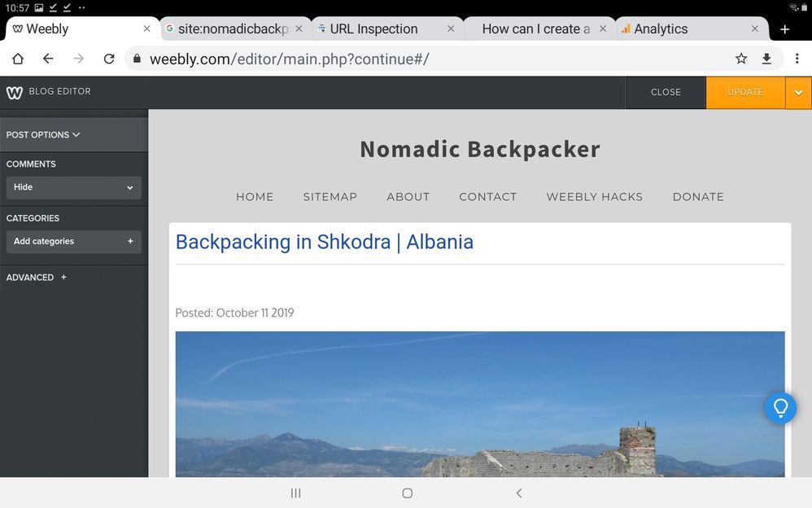Go back with the browser back arrow
This screenshot has width=812, height=508.
coord(48,59)
